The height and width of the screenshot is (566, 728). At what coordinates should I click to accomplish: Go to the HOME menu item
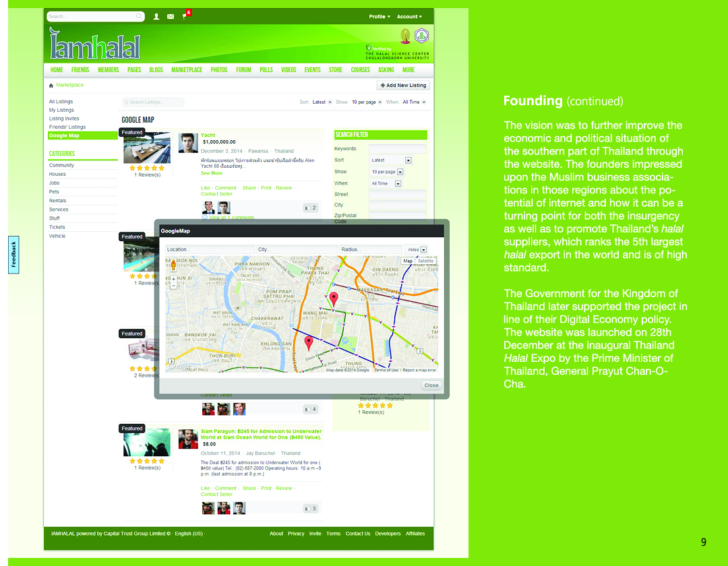pyautogui.click(x=57, y=70)
